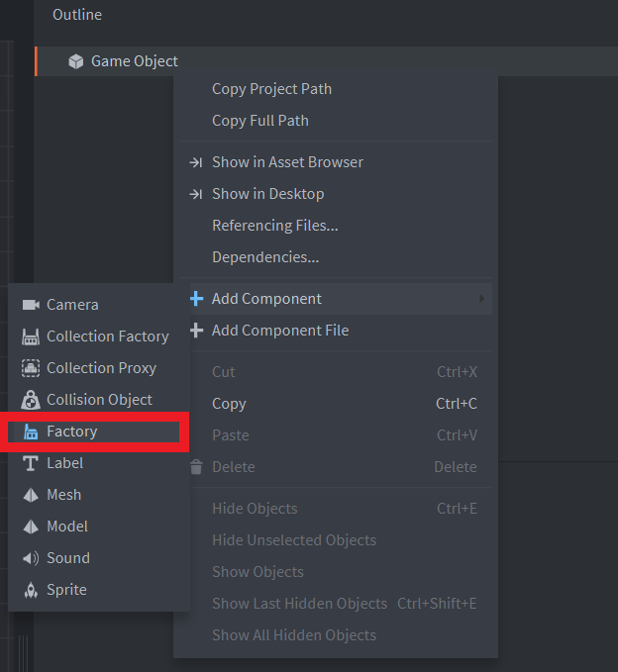The width and height of the screenshot is (618, 672).
Task: Choose Copy Full Path
Action: pyautogui.click(x=336, y=121)
